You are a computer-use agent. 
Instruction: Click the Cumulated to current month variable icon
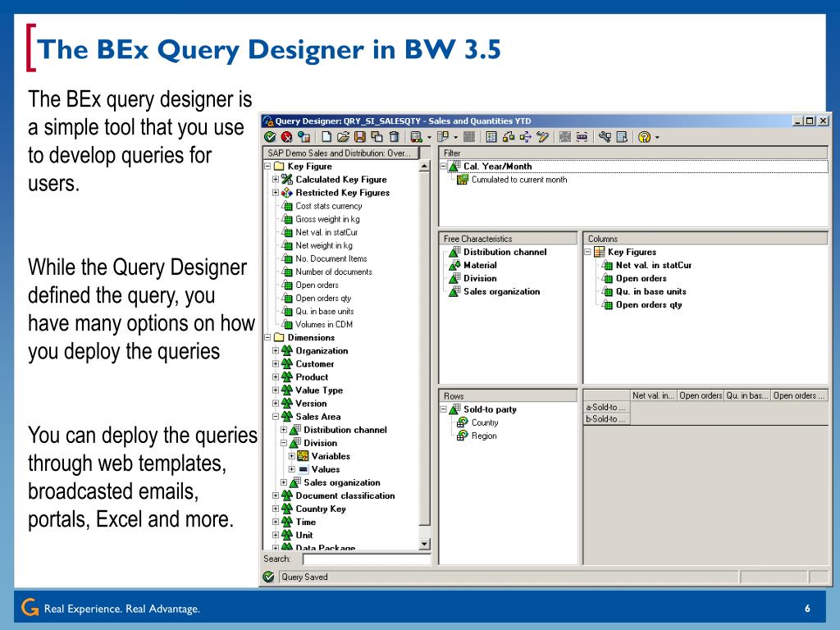pos(463,180)
